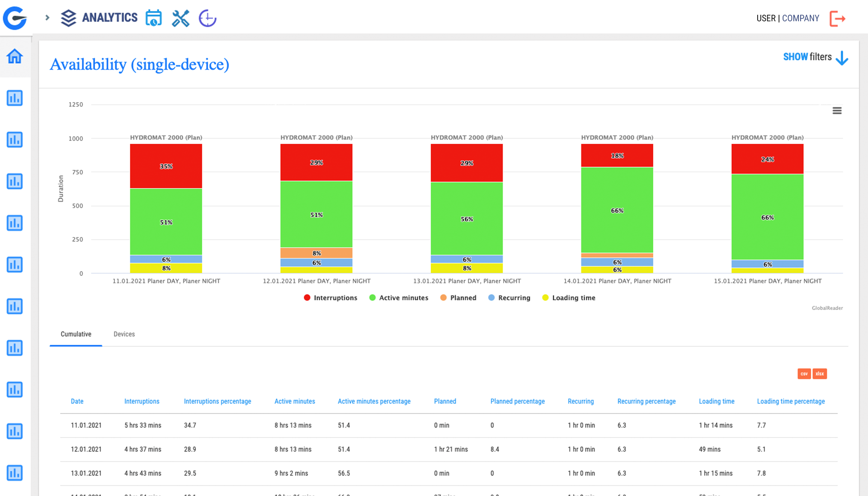Open the logout icon
Screen dimensions: 868x496
click(x=838, y=18)
